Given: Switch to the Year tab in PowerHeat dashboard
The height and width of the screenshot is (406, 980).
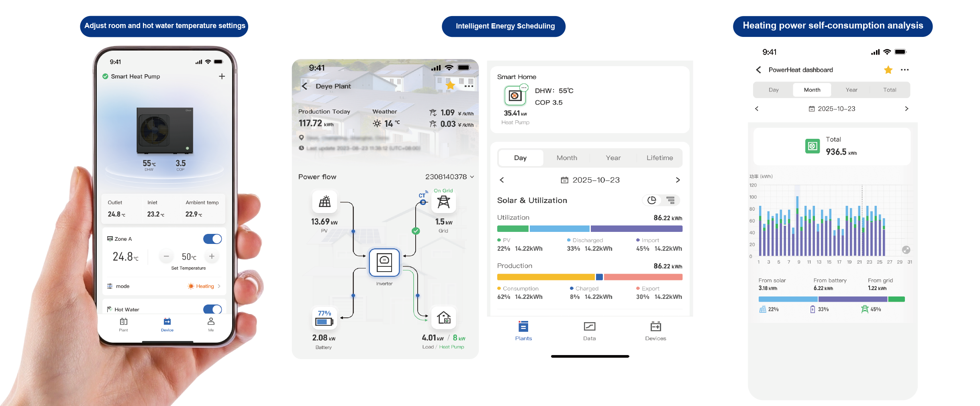Looking at the screenshot, I should pyautogui.click(x=851, y=90).
